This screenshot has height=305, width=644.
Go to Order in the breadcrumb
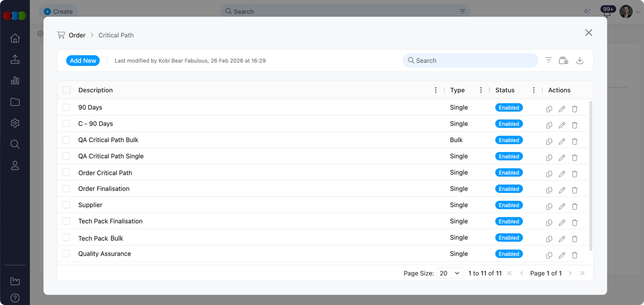[x=77, y=35]
